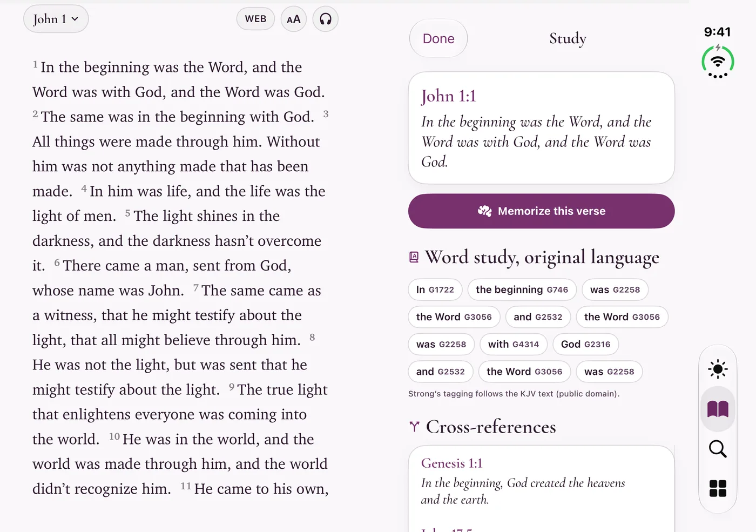Select the open book reading icon
Viewport: 756px width, 532px height.
pos(718,409)
